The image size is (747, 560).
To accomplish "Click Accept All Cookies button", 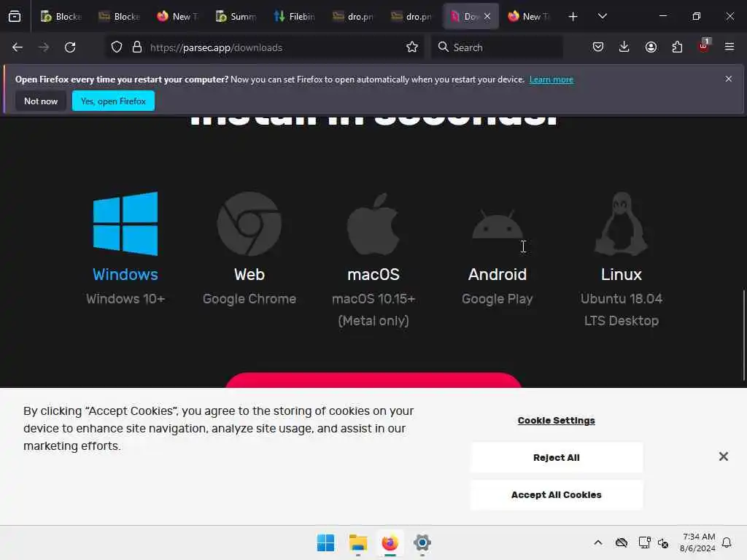I will pyautogui.click(x=557, y=495).
